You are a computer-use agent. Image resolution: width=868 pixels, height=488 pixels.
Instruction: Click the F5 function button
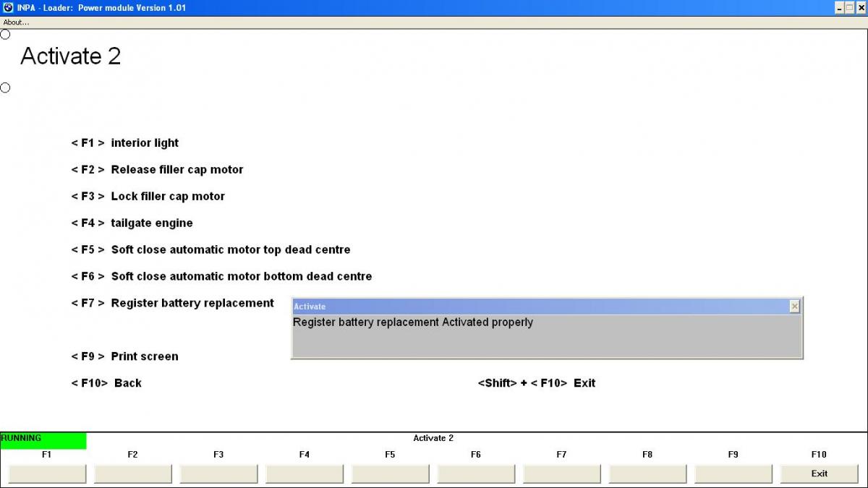390,474
